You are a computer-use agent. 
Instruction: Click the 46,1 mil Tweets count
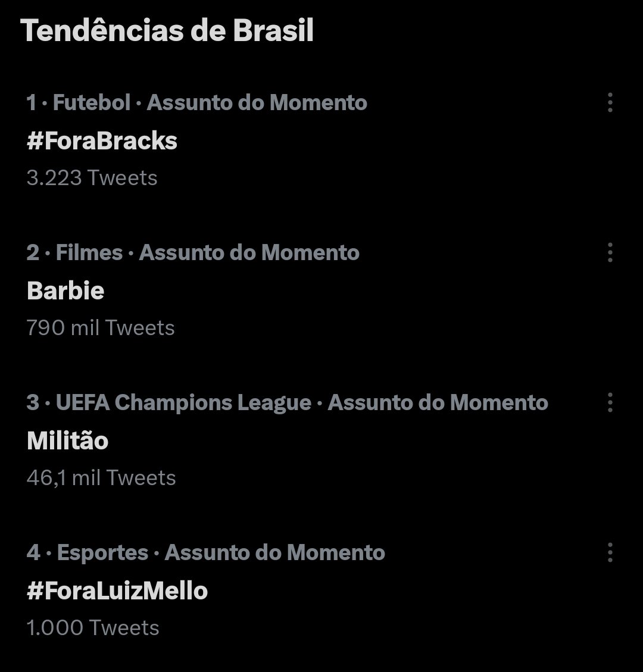click(x=101, y=478)
